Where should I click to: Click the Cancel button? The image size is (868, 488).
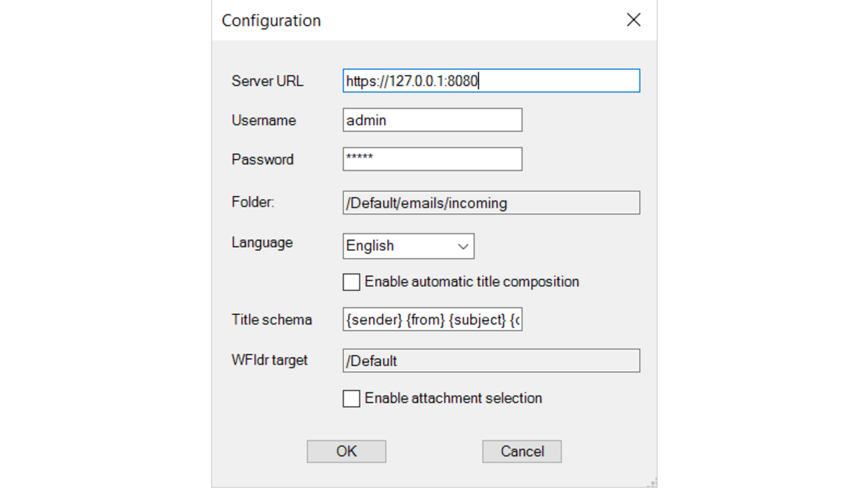click(521, 451)
